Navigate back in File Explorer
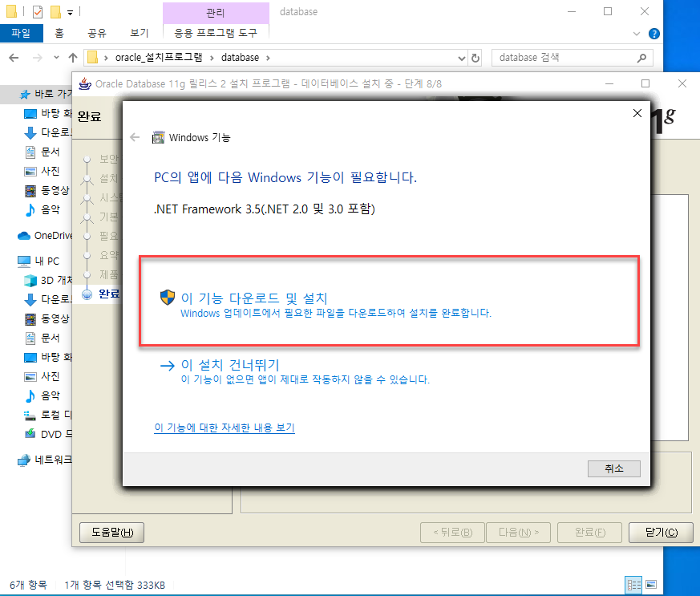This screenshot has height=596, width=700. pos(14,58)
